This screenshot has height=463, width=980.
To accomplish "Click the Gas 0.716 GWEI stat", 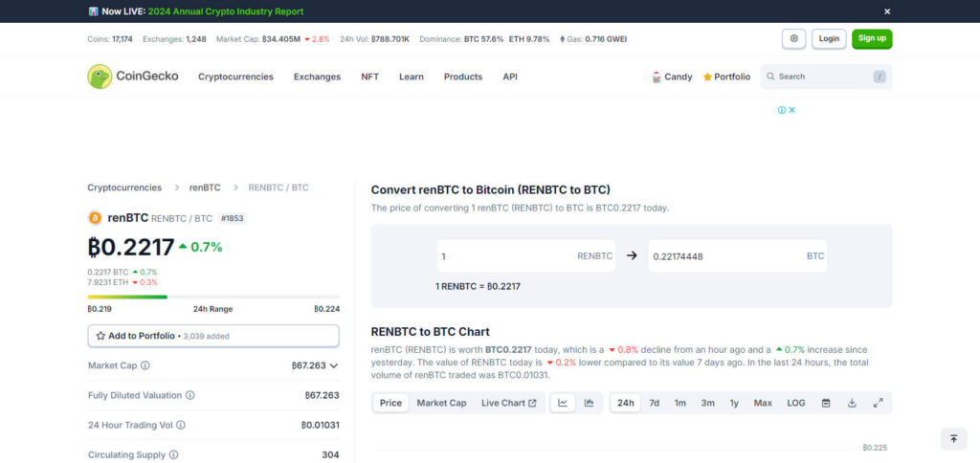I will (x=593, y=38).
